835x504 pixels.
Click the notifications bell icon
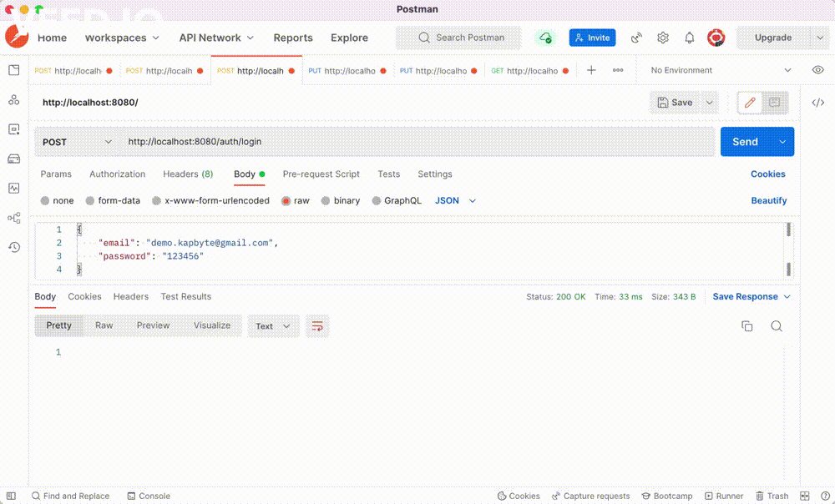690,38
